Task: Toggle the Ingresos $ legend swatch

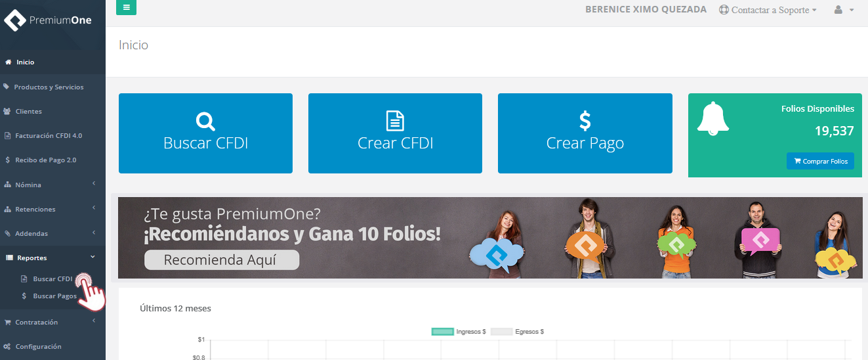Action: (443, 332)
